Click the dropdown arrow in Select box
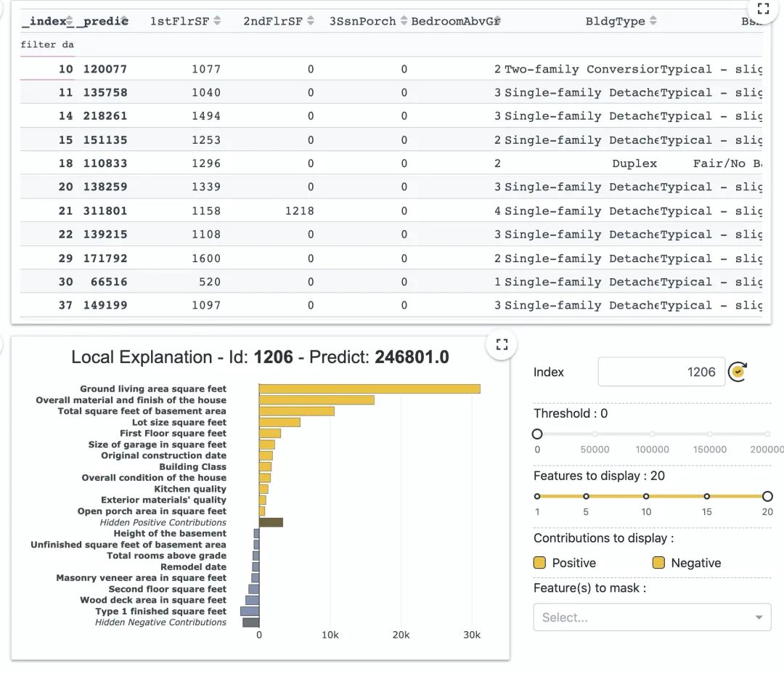 (759, 617)
